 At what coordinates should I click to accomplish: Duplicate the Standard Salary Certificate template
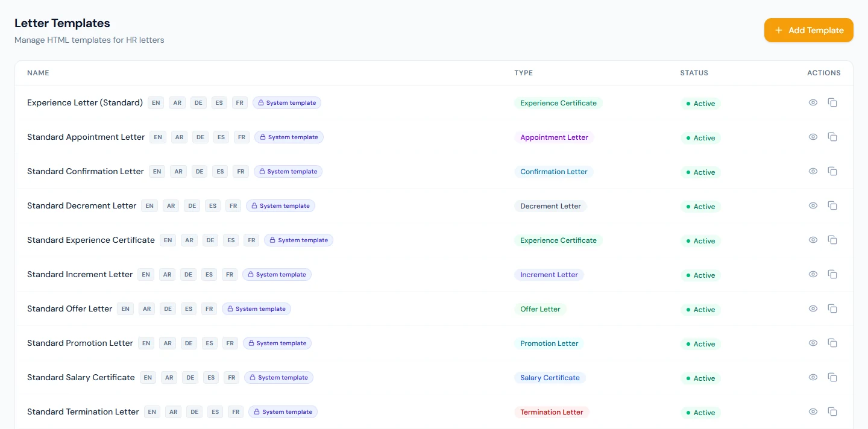(x=832, y=377)
